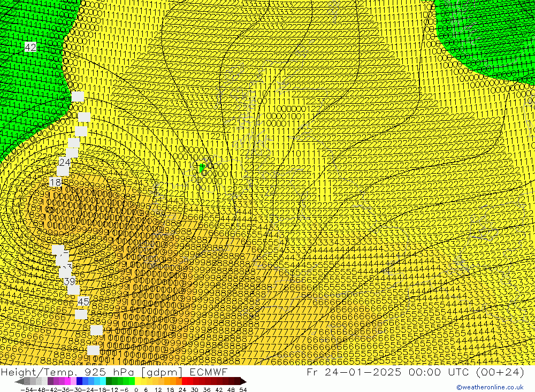The height and width of the screenshot is (392, 535).
Task: Click the -12 value on the color scale
Action: coord(112,390)
